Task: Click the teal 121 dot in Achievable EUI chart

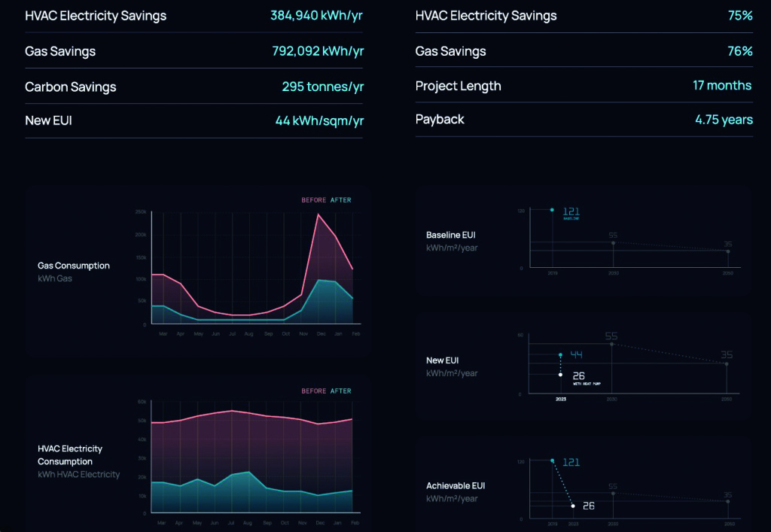Action: pos(552,461)
